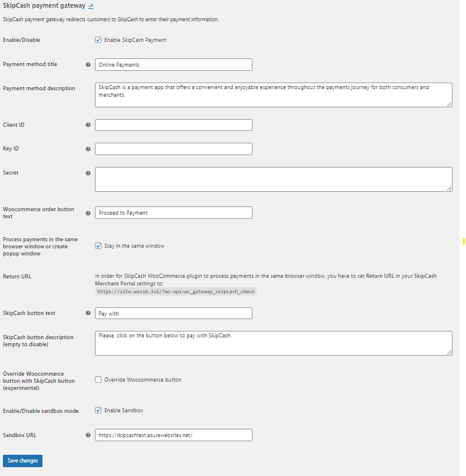The width and height of the screenshot is (466, 476).
Task: Click the Client ID input field
Action: [x=173, y=125]
